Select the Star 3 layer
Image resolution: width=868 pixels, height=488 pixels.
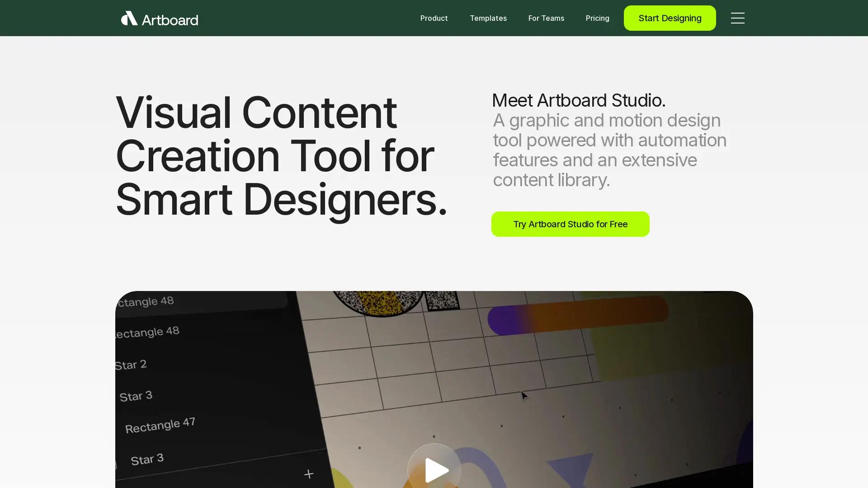coord(136,396)
